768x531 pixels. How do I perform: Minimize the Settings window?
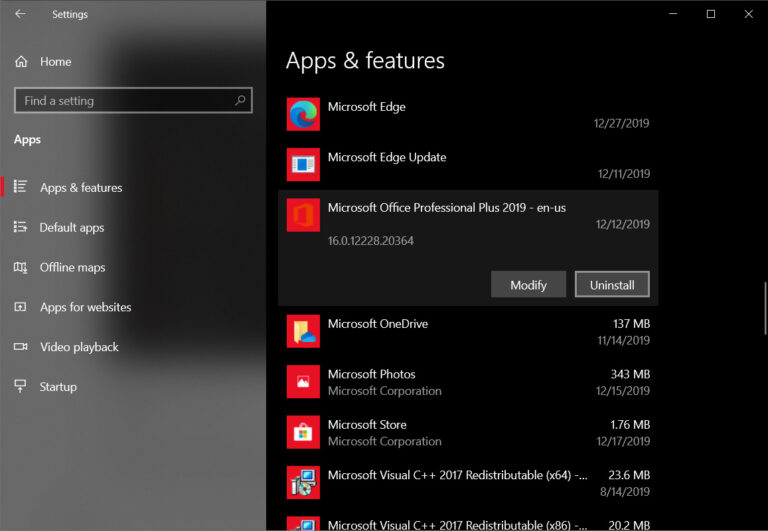click(x=673, y=14)
